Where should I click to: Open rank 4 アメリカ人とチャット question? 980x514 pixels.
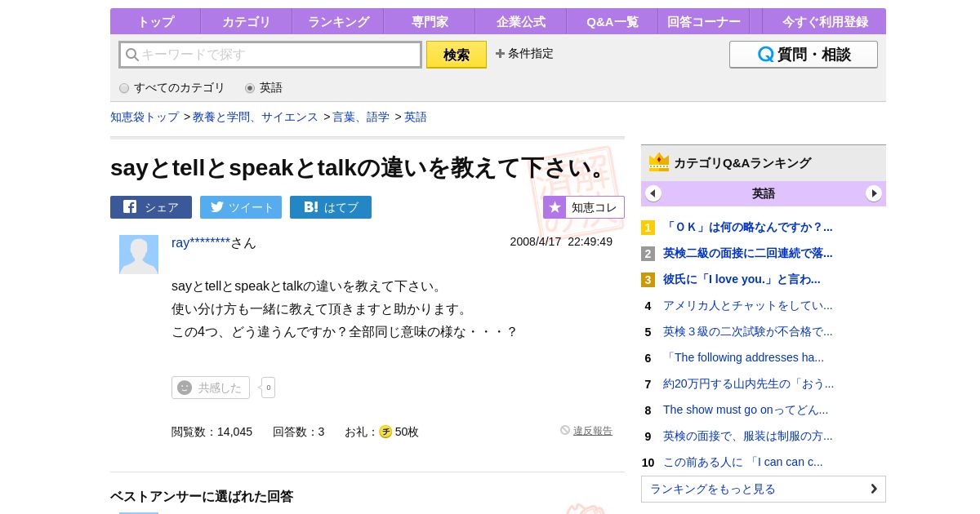click(x=748, y=305)
